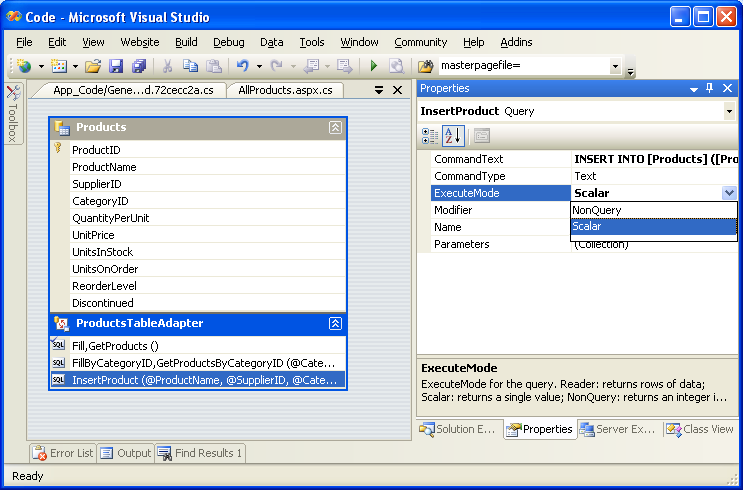Open the Error List tab
The width and height of the screenshot is (743, 490).
pyautogui.click(x=64, y=453)
